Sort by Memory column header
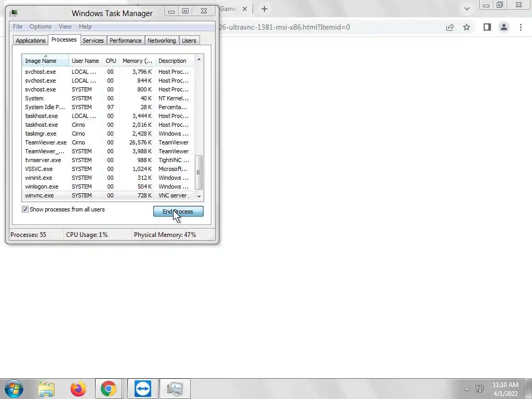Screen dimensions: 532x399 point(137,60)
